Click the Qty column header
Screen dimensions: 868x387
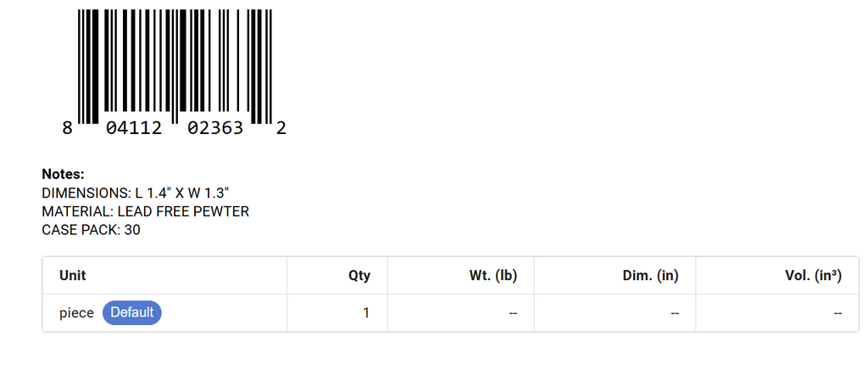click(x=359, y=276)
